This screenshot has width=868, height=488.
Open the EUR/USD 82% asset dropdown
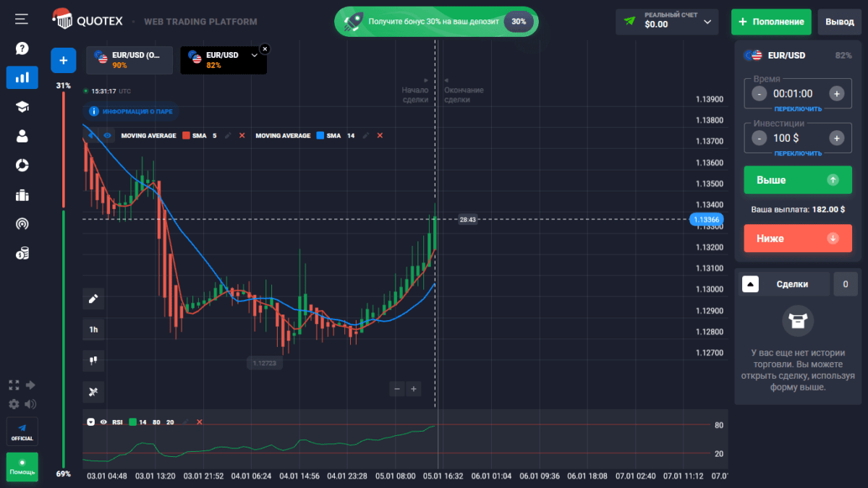click(x=254, y=55)
